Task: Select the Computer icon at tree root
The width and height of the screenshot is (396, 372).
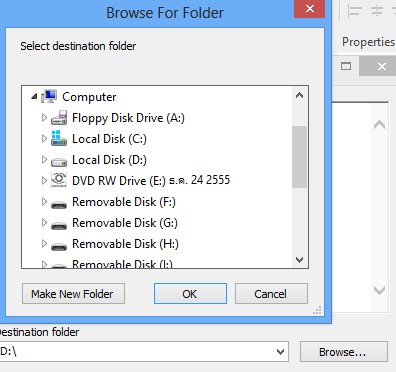Action: [x=49, y=96]
